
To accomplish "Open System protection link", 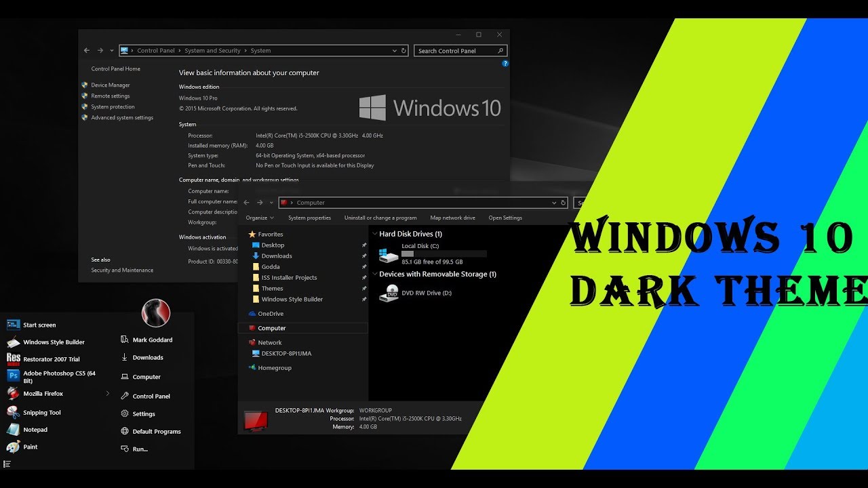I will pos(113,107).
